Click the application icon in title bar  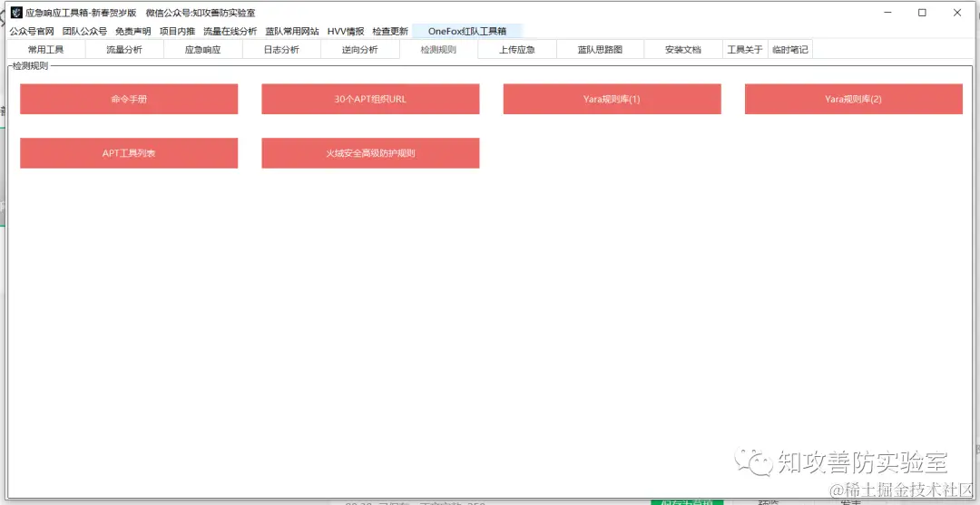16,13
